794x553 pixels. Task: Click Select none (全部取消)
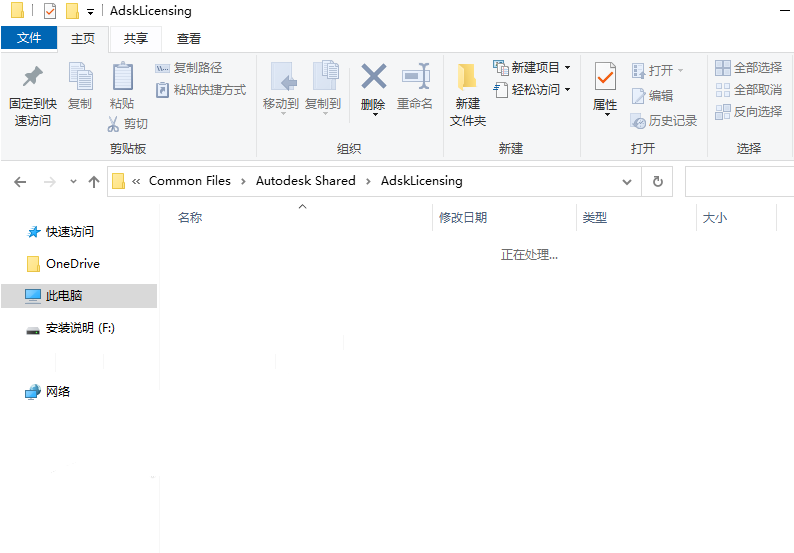[749, 90]
